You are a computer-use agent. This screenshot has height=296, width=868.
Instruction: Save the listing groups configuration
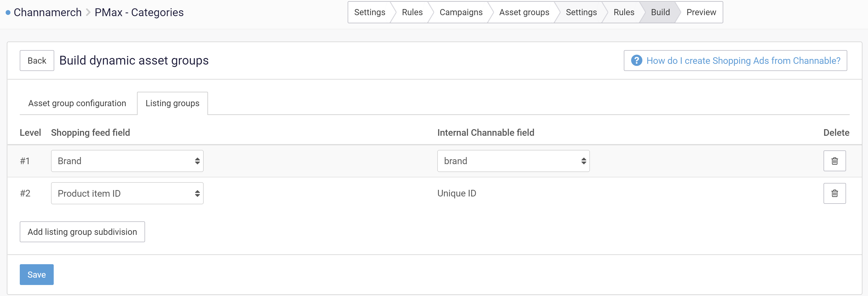(x=37, y=275)
